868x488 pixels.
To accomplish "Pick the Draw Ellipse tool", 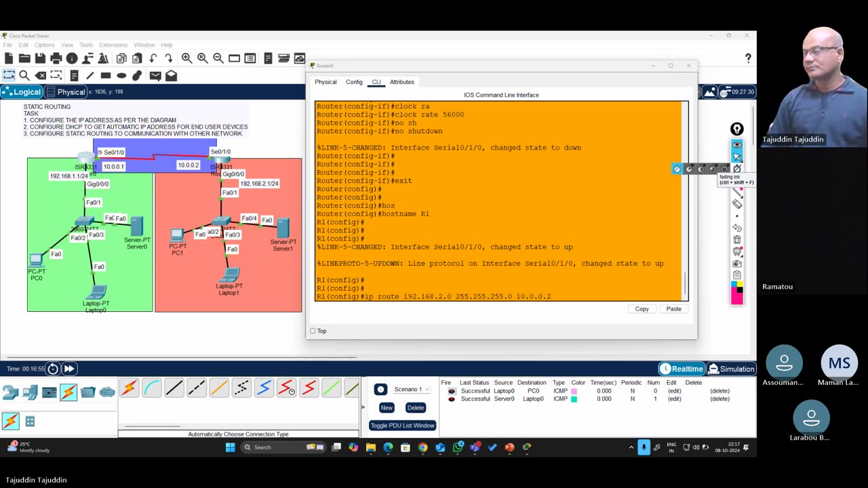I will [121, 76].
